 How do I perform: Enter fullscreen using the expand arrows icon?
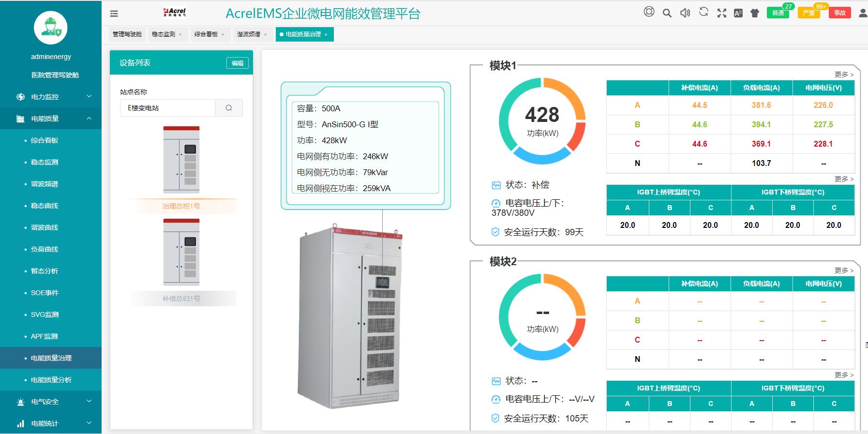pos(721,13)
